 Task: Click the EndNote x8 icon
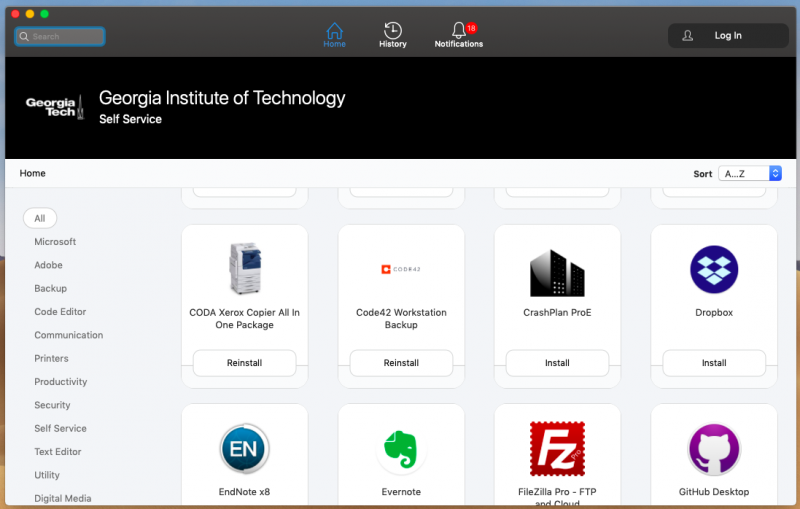(x=244, y=449)
